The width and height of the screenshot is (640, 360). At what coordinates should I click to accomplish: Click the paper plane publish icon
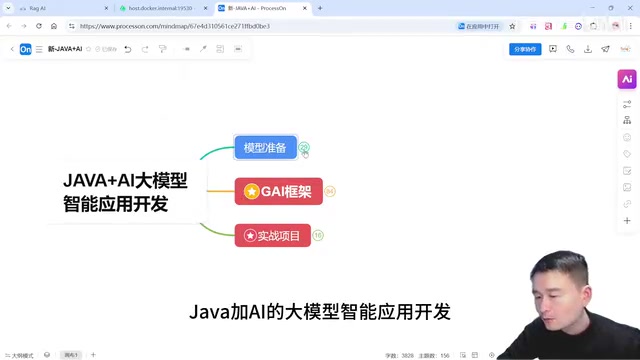605,49
